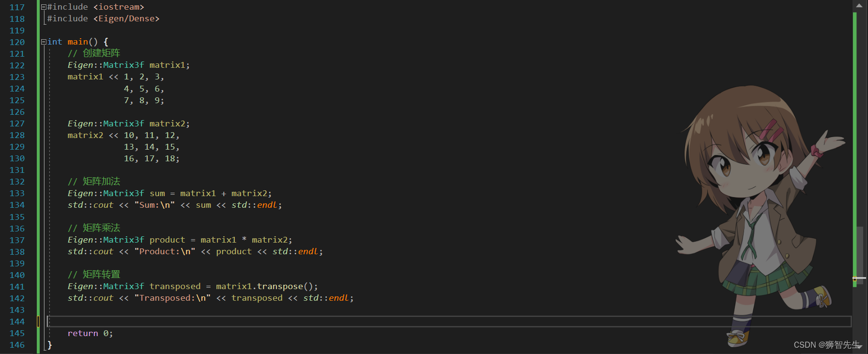Screen dimensions: 868x354
Task: Click the transpose() method call
Action: (x=285, y=287)
